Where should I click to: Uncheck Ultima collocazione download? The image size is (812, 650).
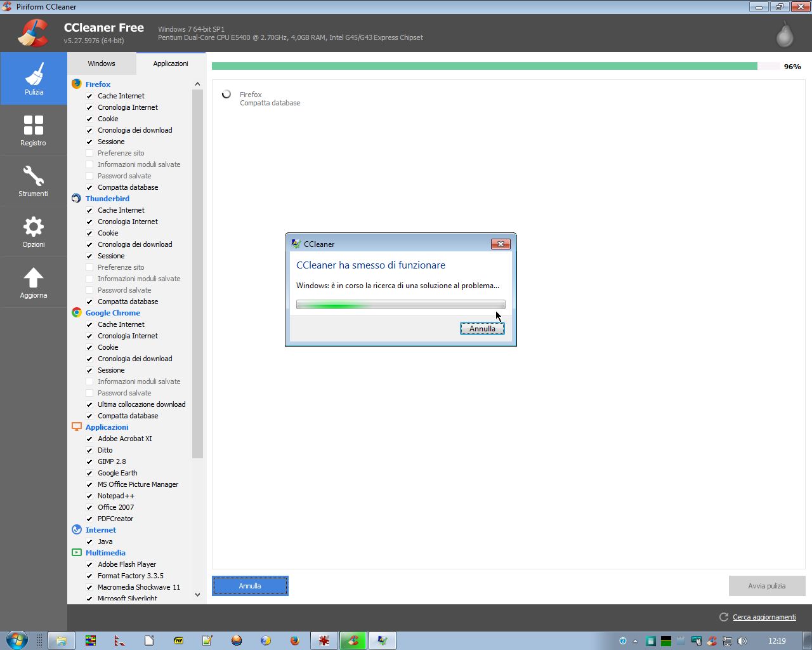(x=89, y=404)
